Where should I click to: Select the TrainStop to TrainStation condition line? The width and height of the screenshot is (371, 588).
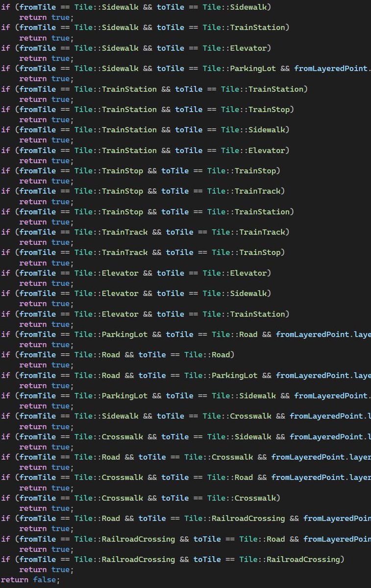(x=148, y=212)
